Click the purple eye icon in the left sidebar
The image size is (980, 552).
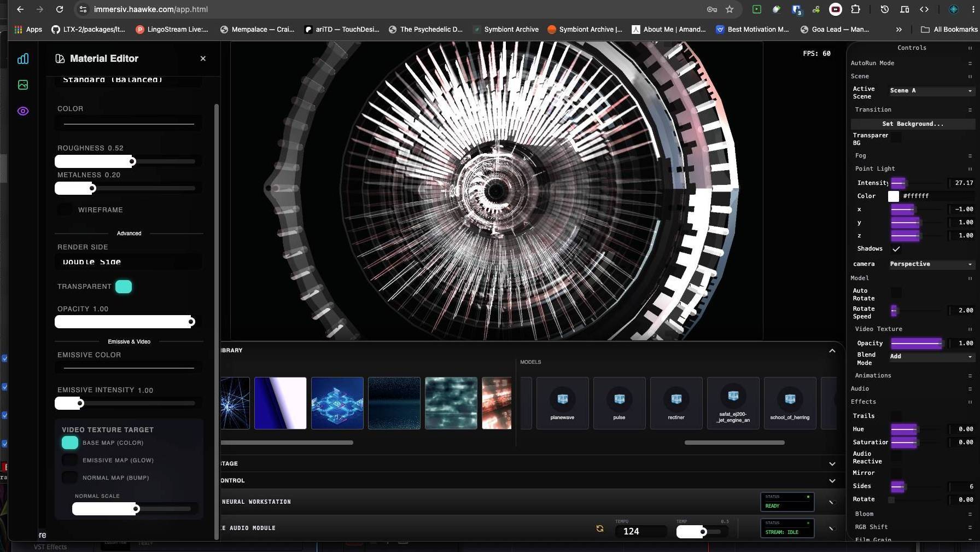click(x=23, y=111)
